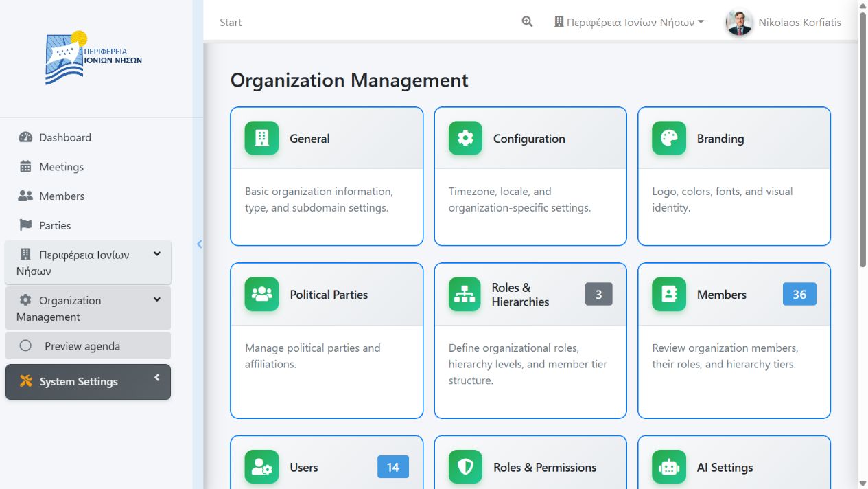Click the Start breadcrumb link
This screenshot has height=489, width=868.
point(231,22)
